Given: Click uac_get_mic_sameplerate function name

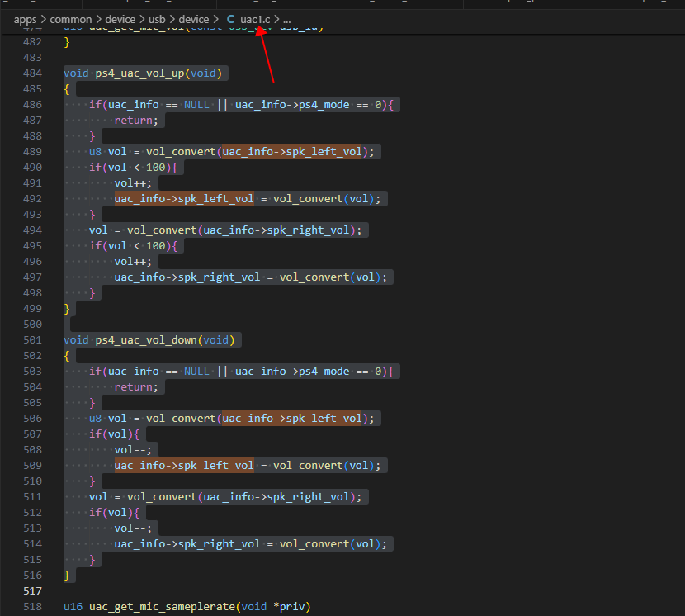Looking at the screenshot, I should coord(162,606).
